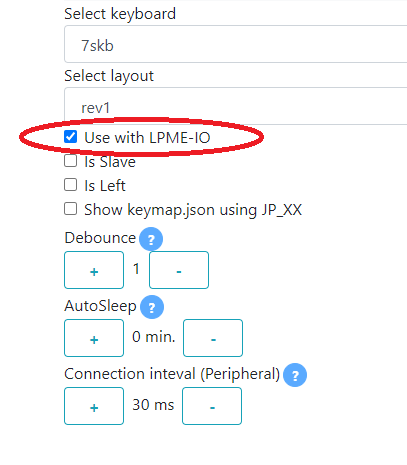
Task: Decrease Connection interval with minus button
Action: (212, 406)
